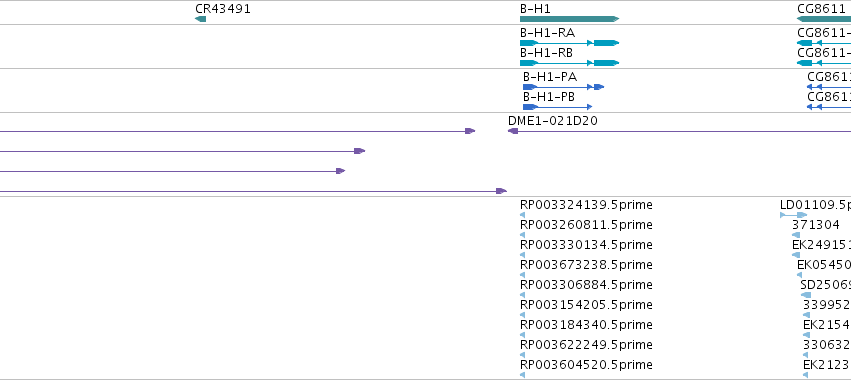Select transcript B-H1-RB
The width and height of the screenshot is (851, 380).
coord(569,63)
